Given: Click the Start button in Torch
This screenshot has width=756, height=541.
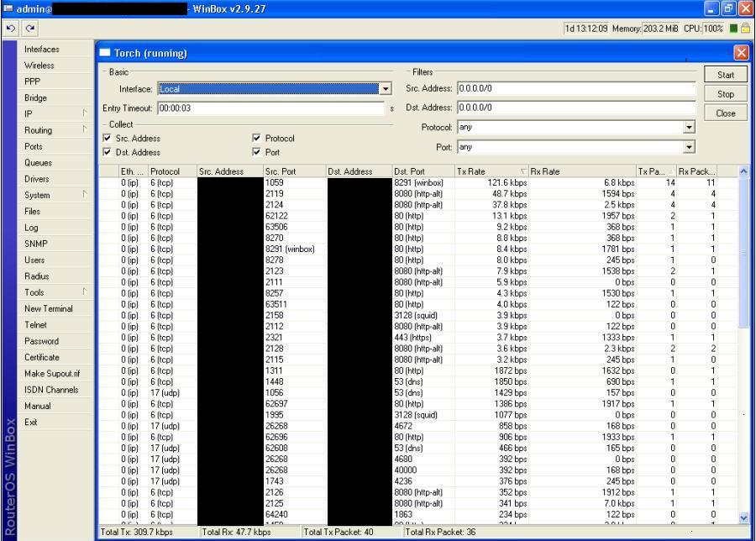Looking at the screenshot, I should [x=726, y=75].
